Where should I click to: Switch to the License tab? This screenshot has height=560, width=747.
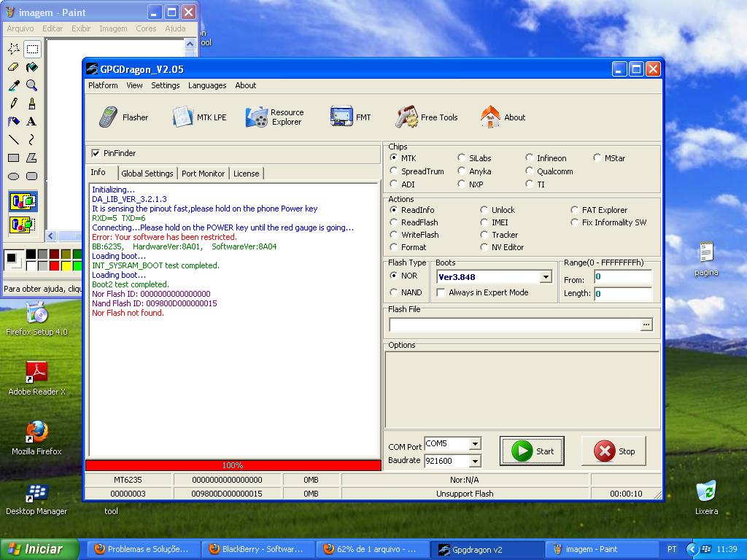(247, 174)
